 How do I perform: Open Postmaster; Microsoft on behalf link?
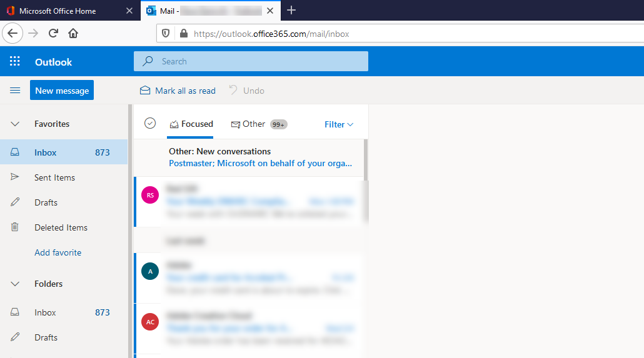pos(260,164)
